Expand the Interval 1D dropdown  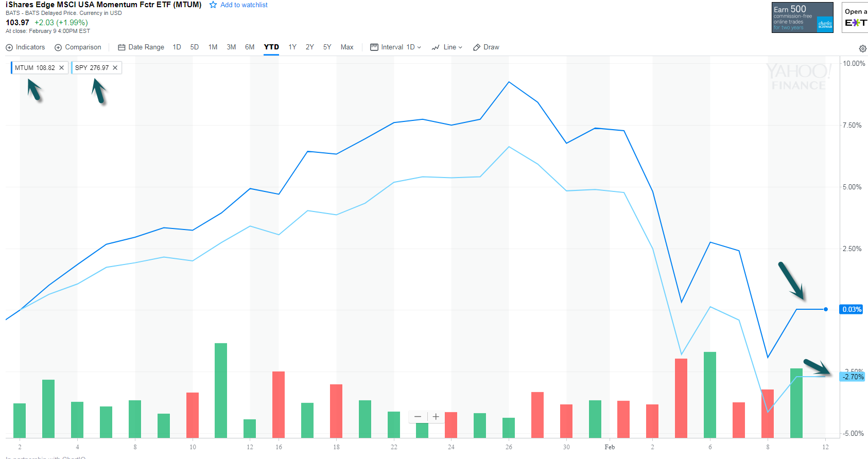point(395,47)
